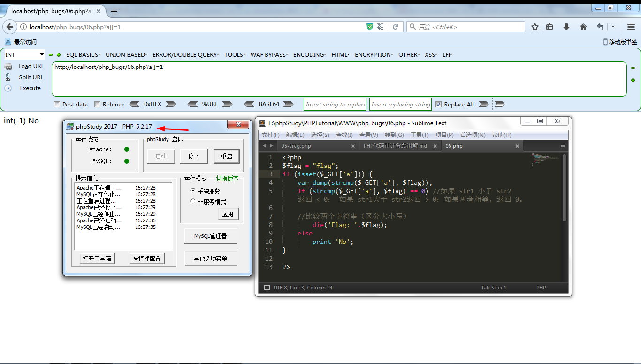Click the Load URL button
The height and width of the screenshot is (364, 641).
[x=31, y=66]
